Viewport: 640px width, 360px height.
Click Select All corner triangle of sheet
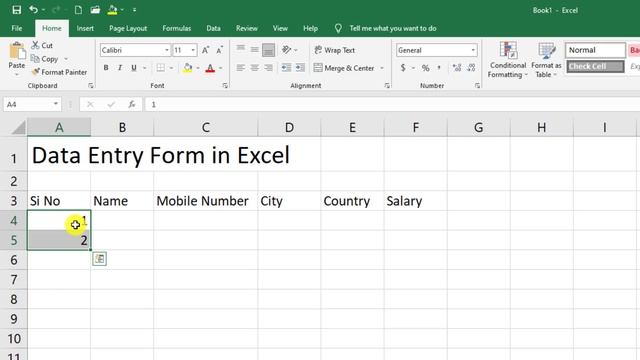point(18,128)
